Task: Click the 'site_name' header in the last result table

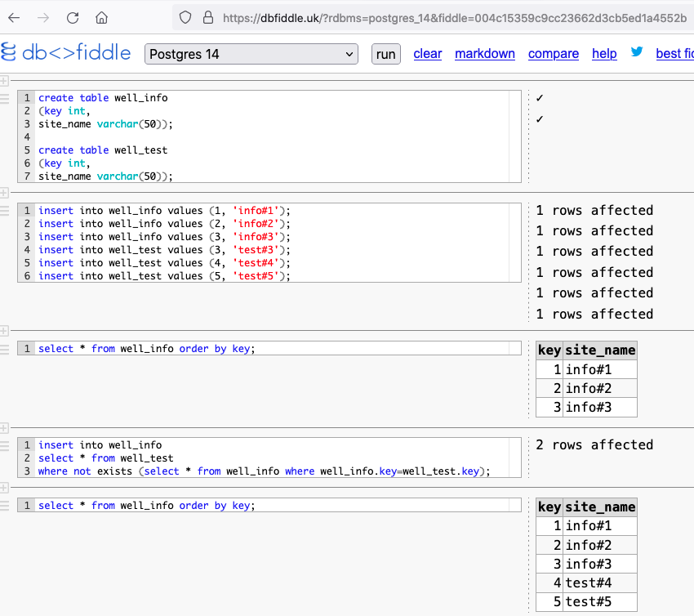Action: (600, 507)
